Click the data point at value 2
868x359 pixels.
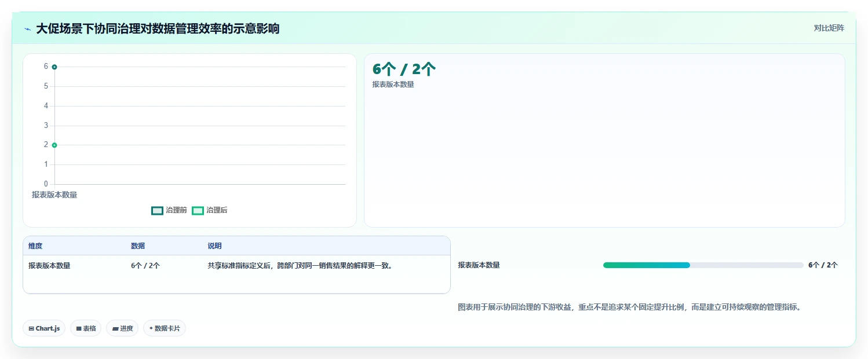[x=54, y=145]
